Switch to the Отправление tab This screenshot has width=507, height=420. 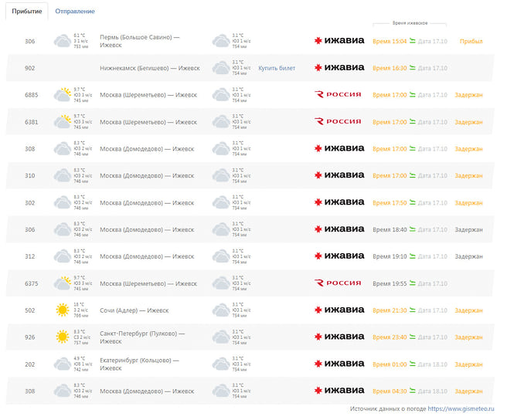click(x=75, y=12)
